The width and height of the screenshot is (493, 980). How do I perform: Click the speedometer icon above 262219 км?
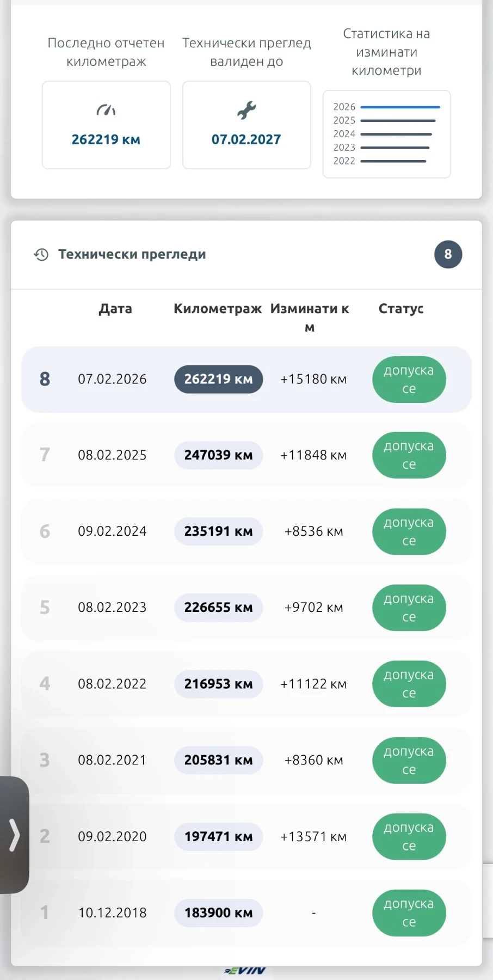pos(106,110)
